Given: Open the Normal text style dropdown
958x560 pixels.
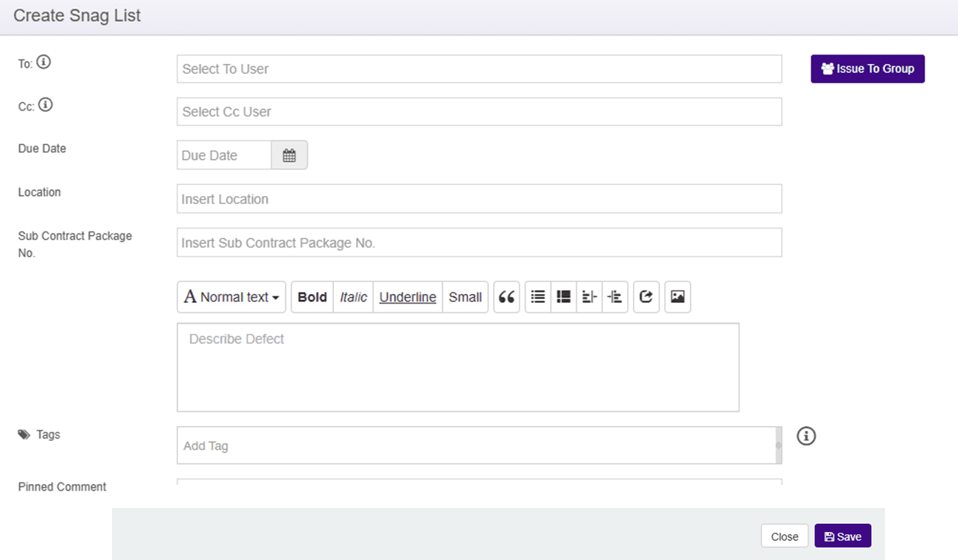Looking at the screenshot, I should click(x=231, y=296).
